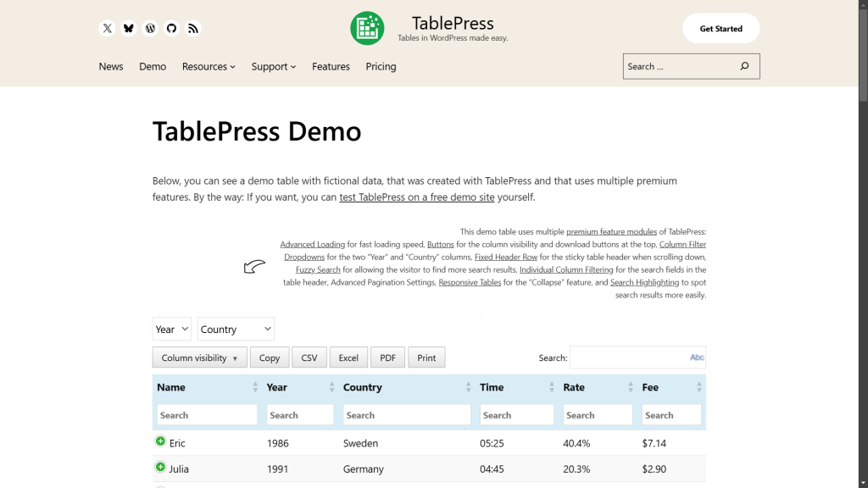This screenshot has width=868, height=488.
Task: Select Pricing in the navigation
Action: coord(381,66)
